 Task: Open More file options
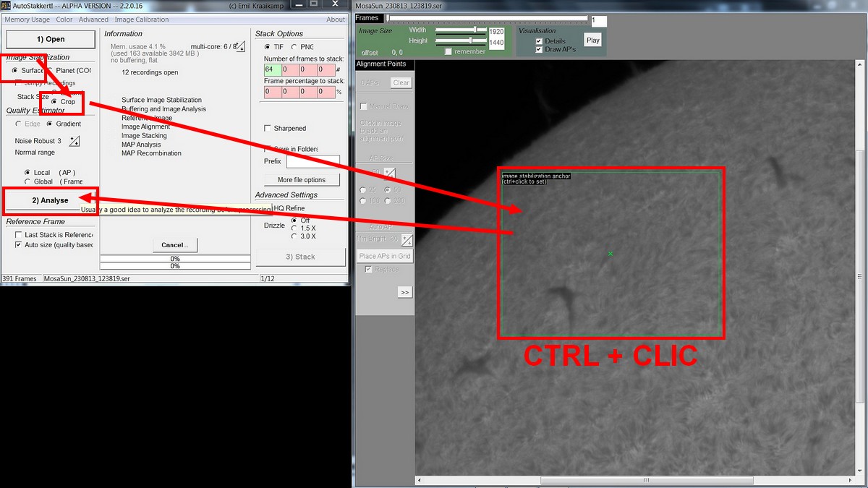coord(302,179)
